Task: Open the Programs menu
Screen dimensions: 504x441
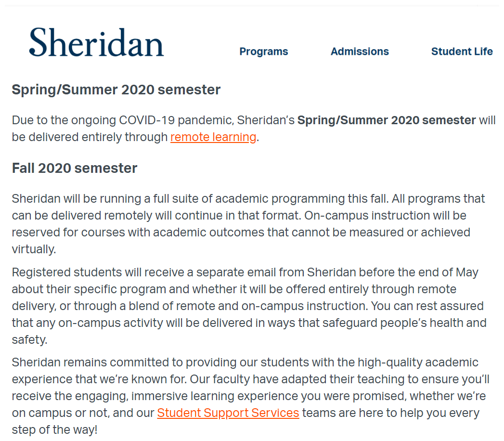Action: [x=263, y=52]
